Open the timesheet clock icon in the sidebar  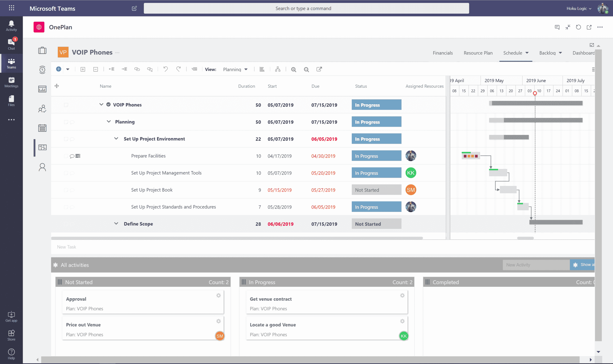(42, 70)
